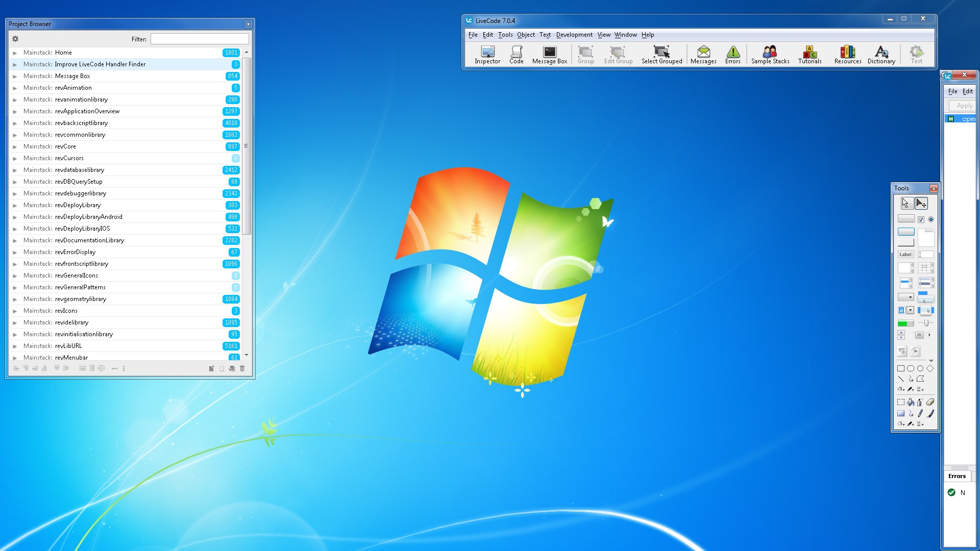Screen dimensions: 980x551
Task: Click the Apply button in script editor
Action: [963, 106]
